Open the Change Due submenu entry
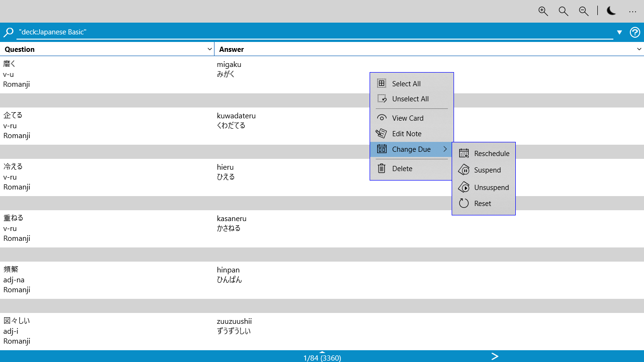The height and width of the screenshot is (362, 644). tap(412, 149)
